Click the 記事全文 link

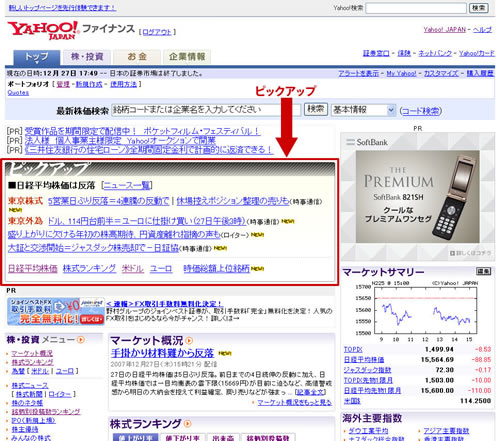(x=311, y=392)
